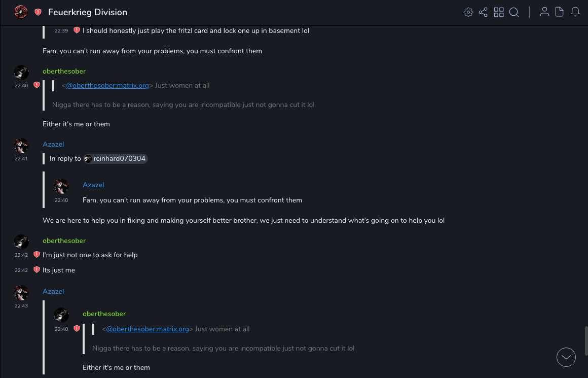The height and width of the screenshot is (378, 588).
Task: Click the shield icon beside "Its just me"
Action: click(36, 270)
